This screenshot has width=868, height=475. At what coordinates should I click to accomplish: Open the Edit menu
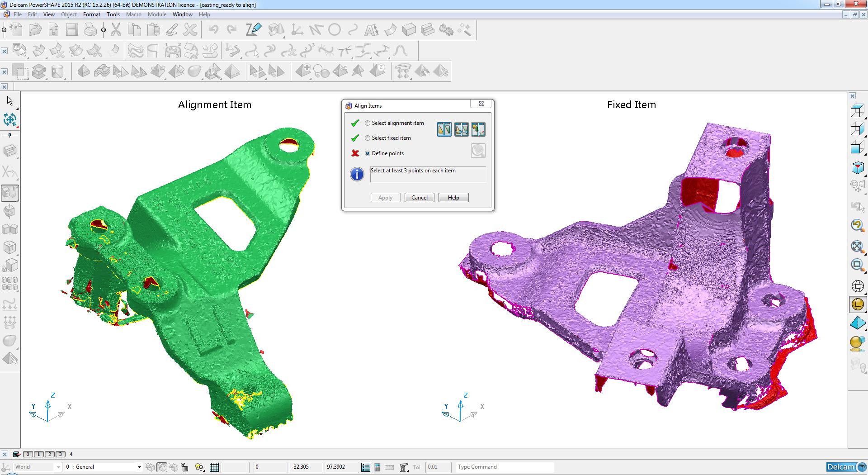click(33, 14)
